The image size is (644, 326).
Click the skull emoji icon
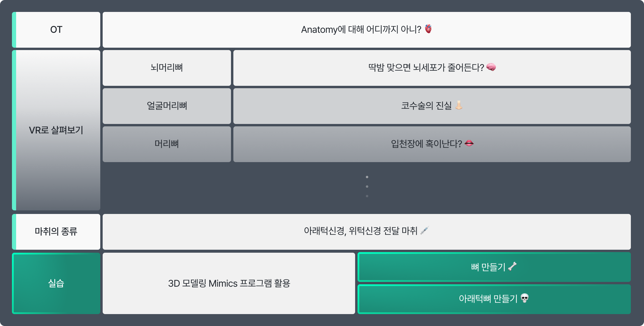[x=524, y=298]
